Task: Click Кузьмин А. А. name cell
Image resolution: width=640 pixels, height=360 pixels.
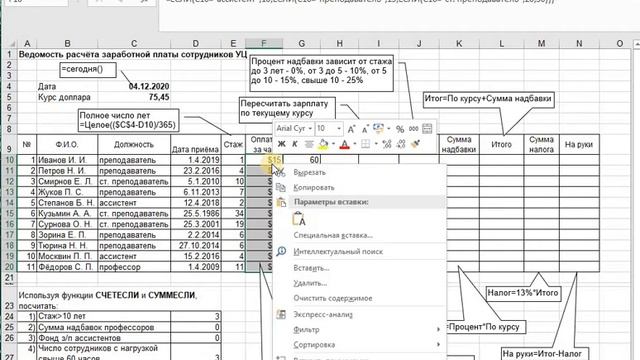Action: 67,213
